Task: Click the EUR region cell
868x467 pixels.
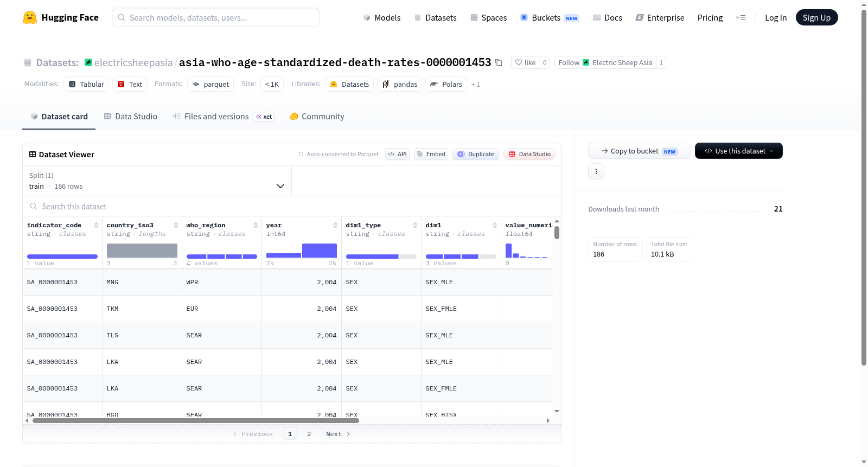Action: click(222, 309)
